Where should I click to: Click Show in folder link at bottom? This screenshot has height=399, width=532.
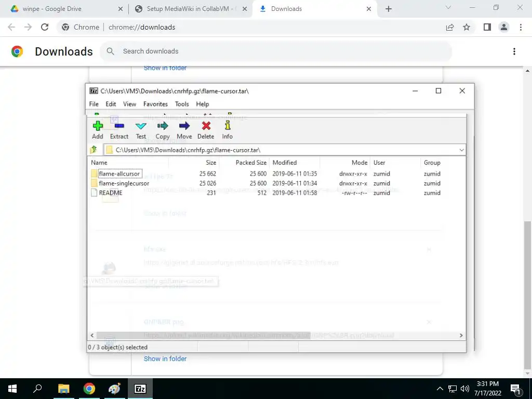point(165,358)
